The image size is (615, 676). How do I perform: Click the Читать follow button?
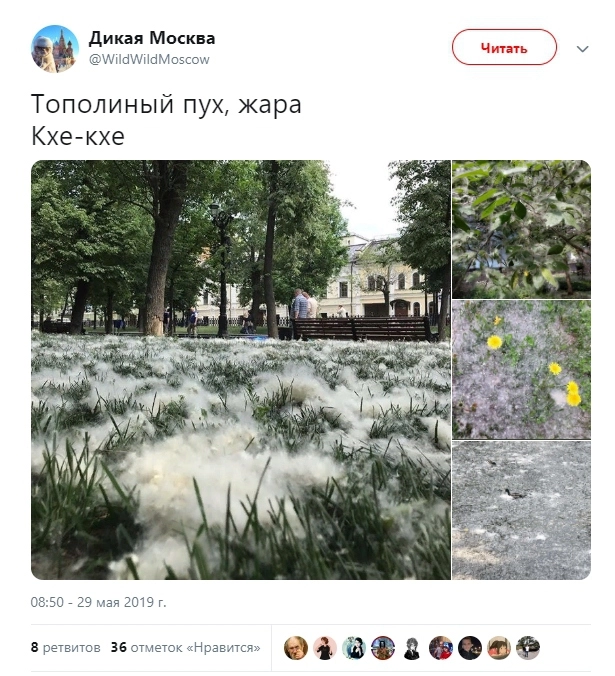[x=504, y=47]
